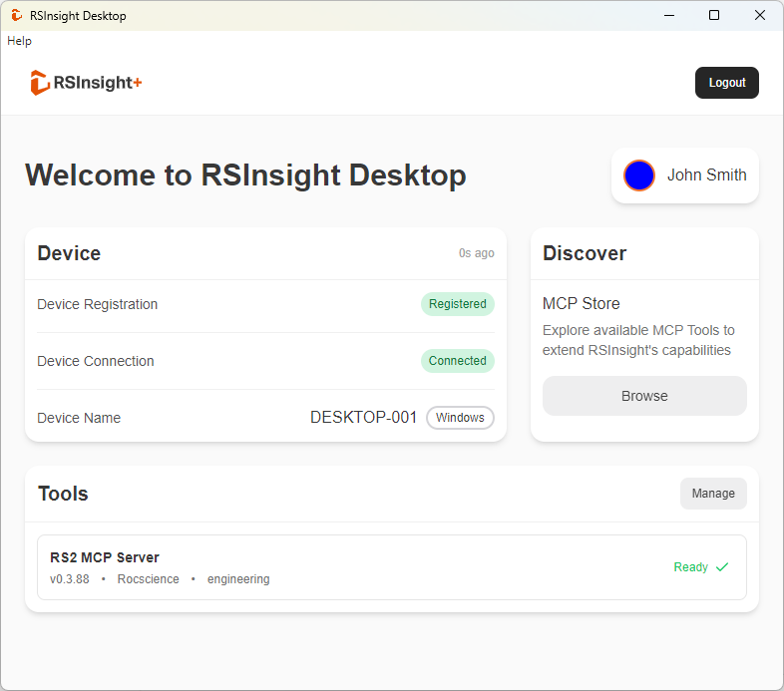
Task: Click the MCP Store heading
Action: click(581, 303)
